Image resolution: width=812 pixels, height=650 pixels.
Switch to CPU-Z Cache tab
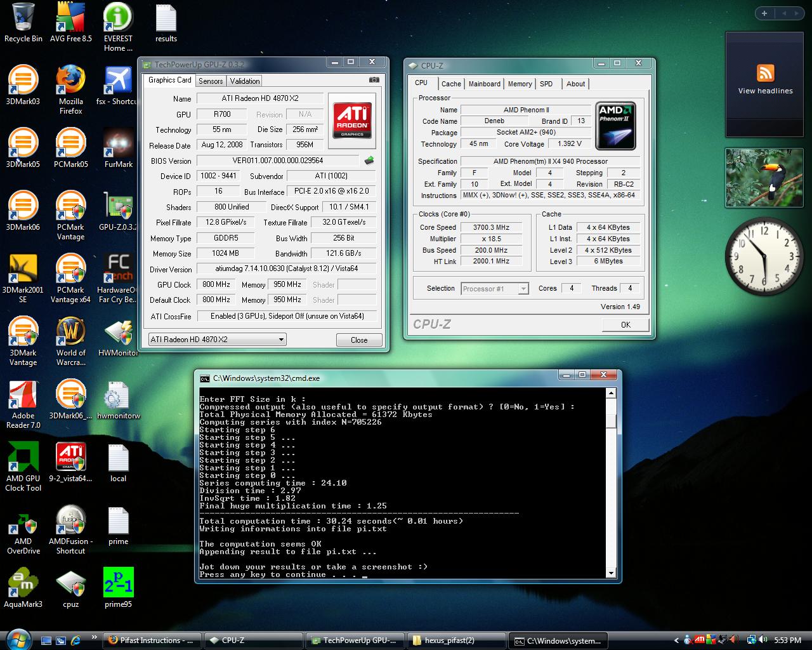tap(451, 84)
